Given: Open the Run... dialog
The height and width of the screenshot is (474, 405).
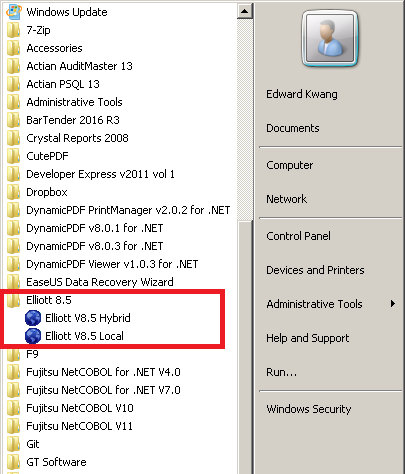Looking at the screenshot, I should (281, 372).
